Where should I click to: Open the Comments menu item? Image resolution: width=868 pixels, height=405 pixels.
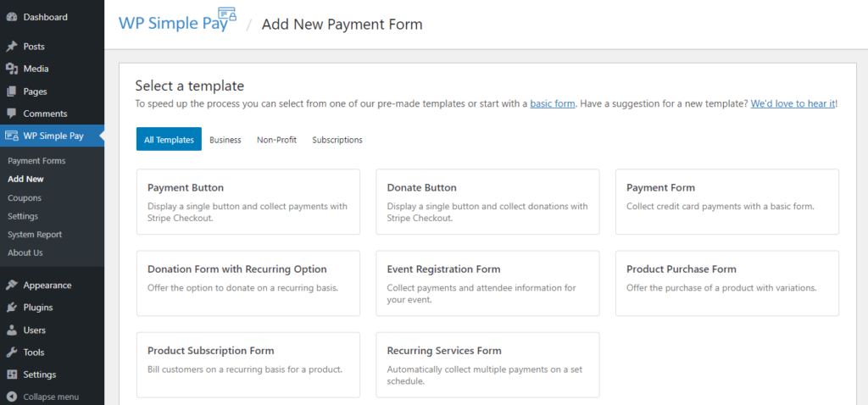coord(52,114)
